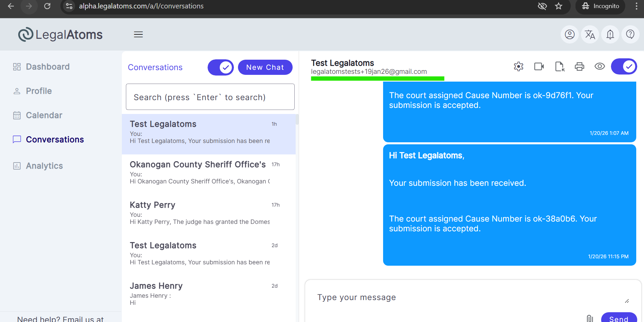This screenshot has height=322, width=644.
Task: Click the document export icon in chat header
Action: (560, 66)
